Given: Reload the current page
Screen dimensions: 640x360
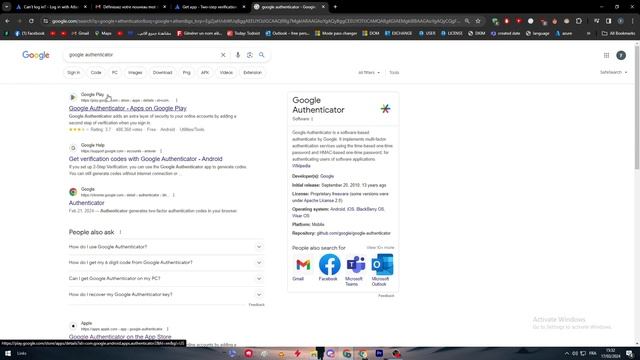Looking at the screenshot, I should click(x=31, y=21).
